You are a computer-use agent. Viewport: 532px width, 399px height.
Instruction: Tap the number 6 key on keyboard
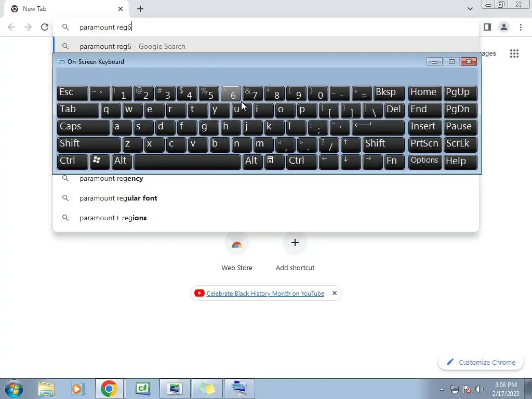pyautogui.click(x=231, y=93)
